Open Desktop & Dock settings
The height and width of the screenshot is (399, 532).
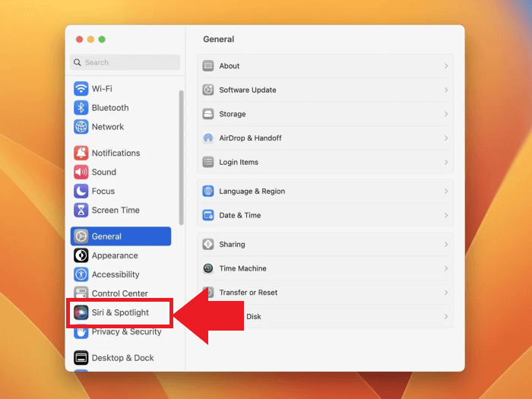tap(120, 358)
